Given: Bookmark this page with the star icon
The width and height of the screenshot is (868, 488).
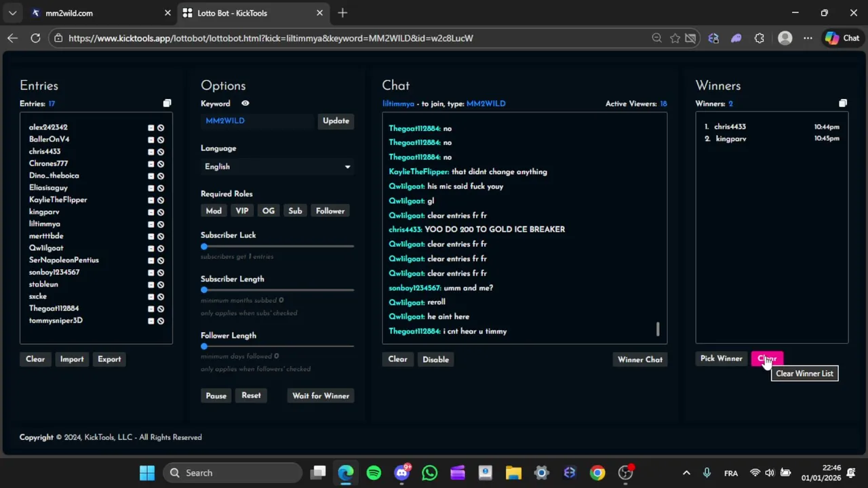Looking at the screenshot, I should tap(675, 38).
